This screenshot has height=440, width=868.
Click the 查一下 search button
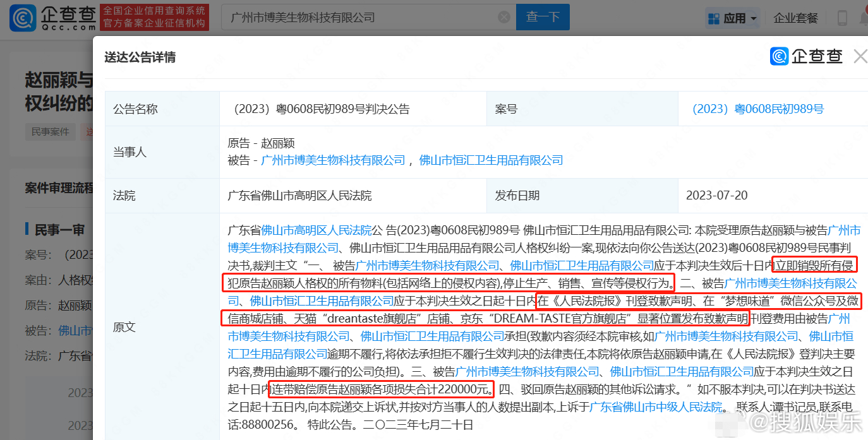tap(543, 18)
